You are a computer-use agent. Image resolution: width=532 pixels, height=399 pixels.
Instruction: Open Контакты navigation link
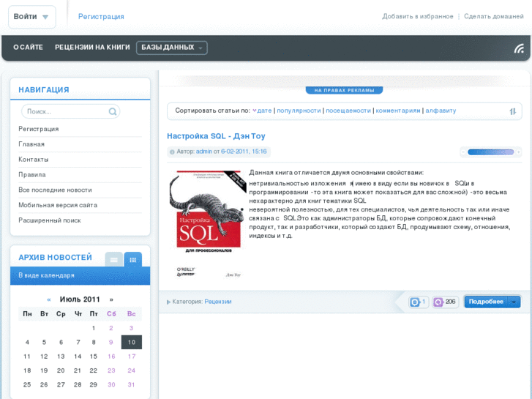pyautogui.click(x=34, y=160)
